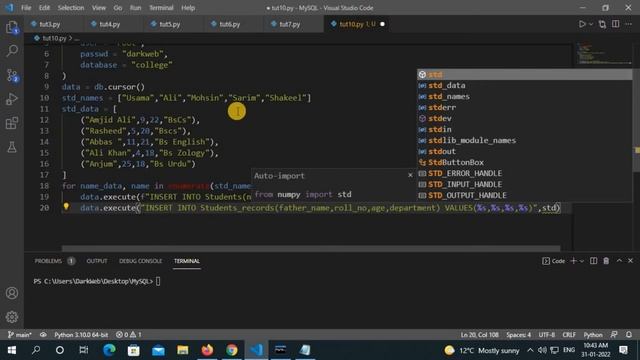Open the Selection menu

(71, 8)
